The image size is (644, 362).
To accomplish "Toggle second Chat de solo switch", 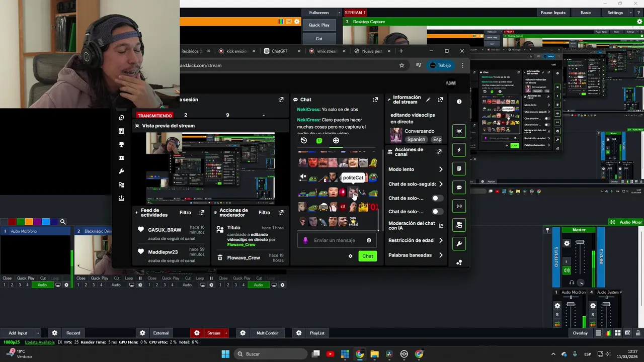I will tap(438, 212).
